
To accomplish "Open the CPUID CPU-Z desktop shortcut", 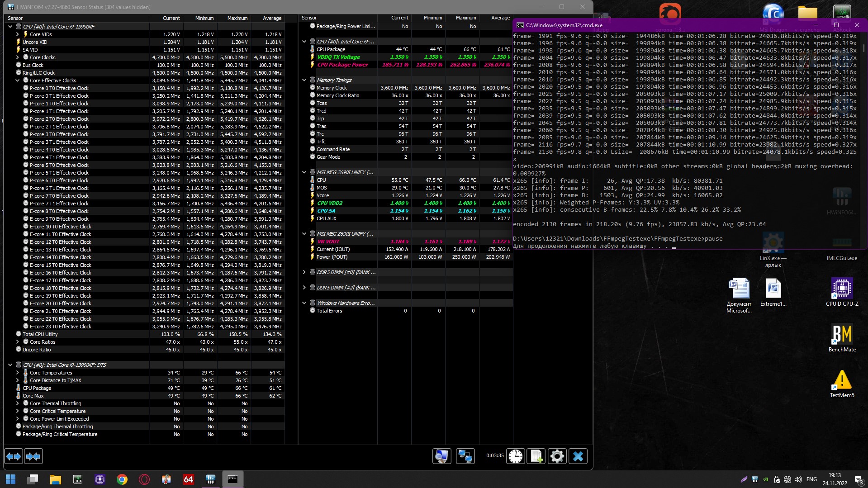I will (842, 292).
